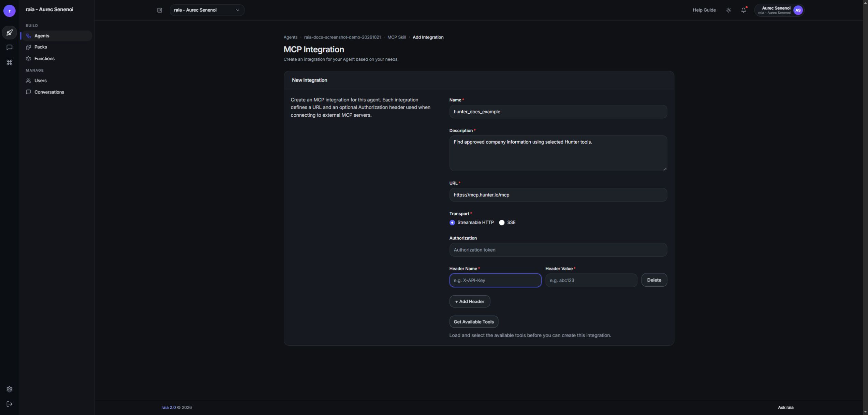Expand the raia - Aurec Senenoi workspace dropdown

(207, 10)
